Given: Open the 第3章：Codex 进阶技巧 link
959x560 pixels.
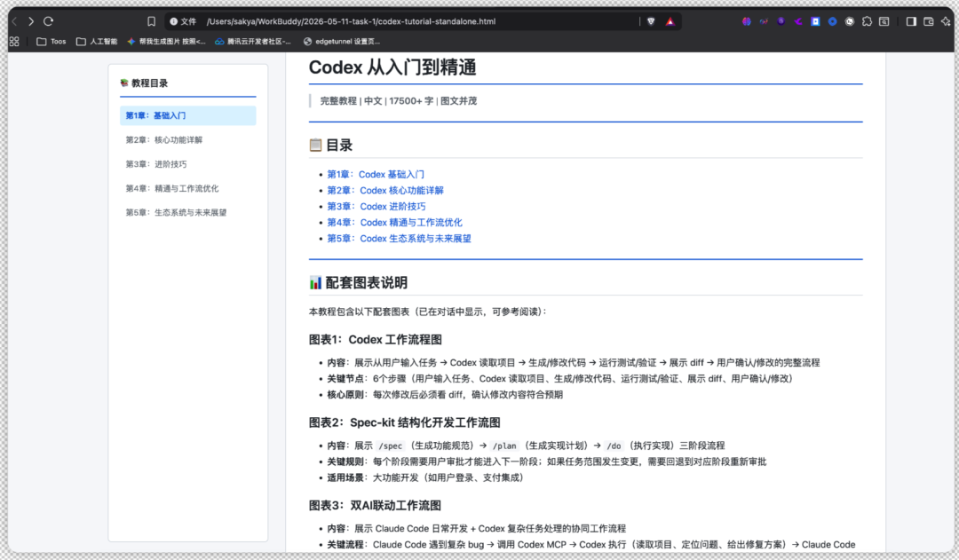Looking at the screenshot, I should (x=376, y=207).
